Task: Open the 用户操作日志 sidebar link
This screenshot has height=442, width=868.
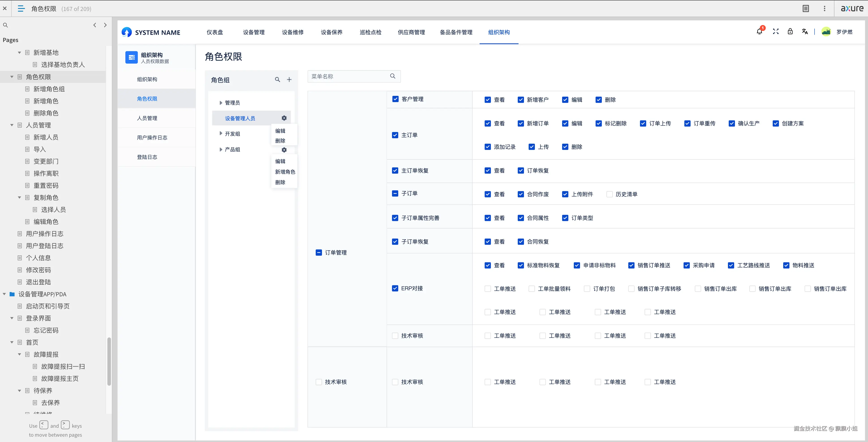Action: pyautogui.click(x=152, y=138)
